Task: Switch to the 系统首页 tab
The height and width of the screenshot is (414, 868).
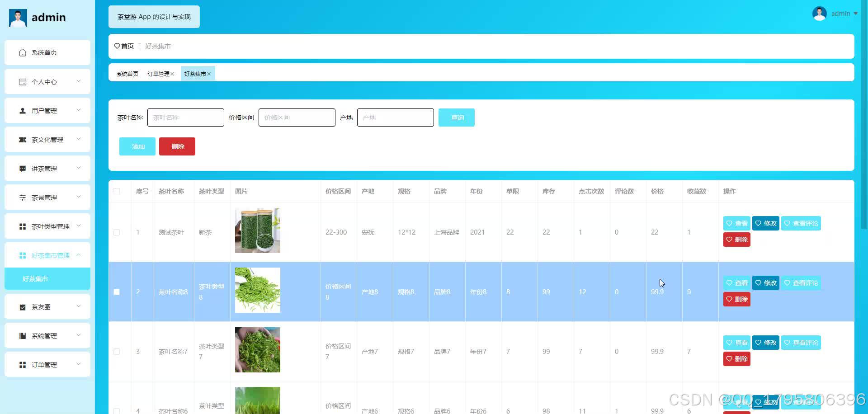Action: (x=127, y=74)
